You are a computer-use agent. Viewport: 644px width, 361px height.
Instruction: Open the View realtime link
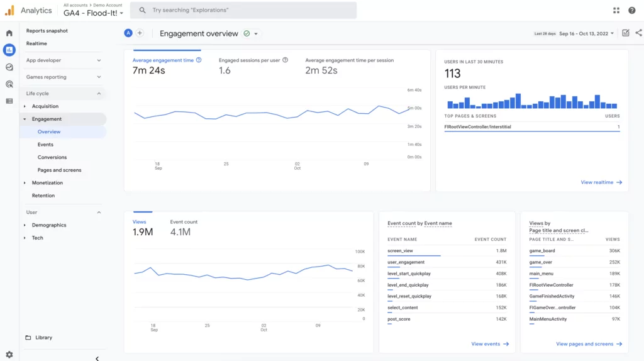pyautogui.click(x=601, y=182)
